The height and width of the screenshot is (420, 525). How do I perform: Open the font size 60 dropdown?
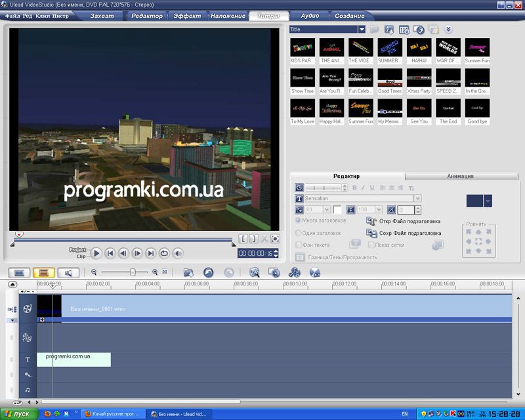pyautogui.click(x=326, y=209)
